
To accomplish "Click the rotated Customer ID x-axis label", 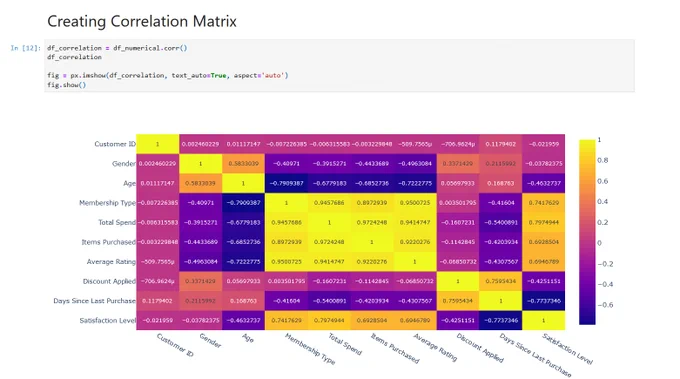I will click(175, 345).
